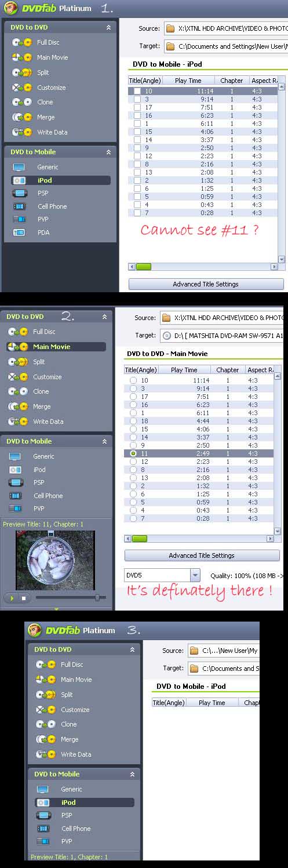Collapse the DVD to Mobile section in window numbered 2
This screenshot has height=868, width=288.
click(x=105, y=441)
